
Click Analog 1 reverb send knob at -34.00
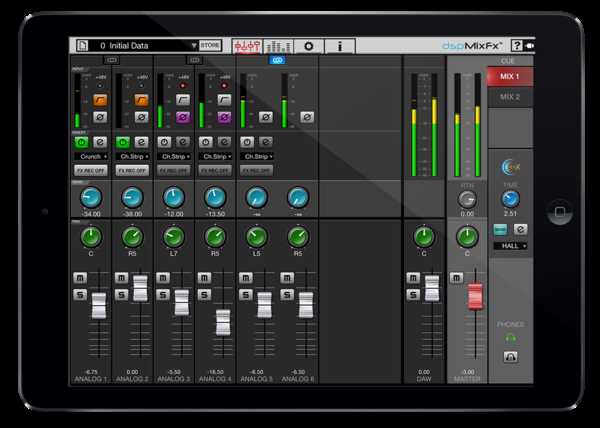click(91, 198)
